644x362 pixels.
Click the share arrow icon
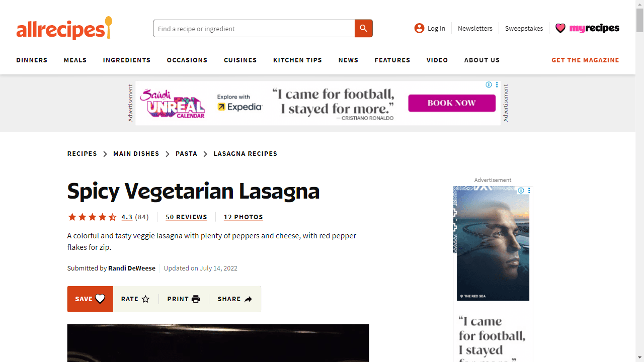[x=248, y=299]
